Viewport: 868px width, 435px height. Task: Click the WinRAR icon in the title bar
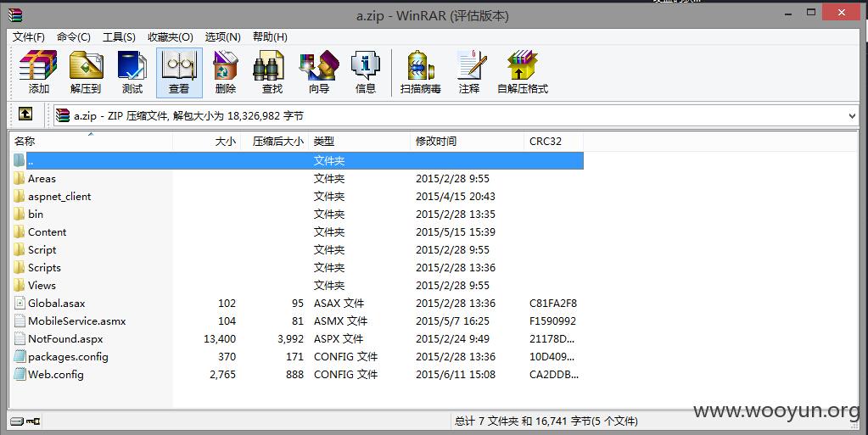tap(15, 15)
